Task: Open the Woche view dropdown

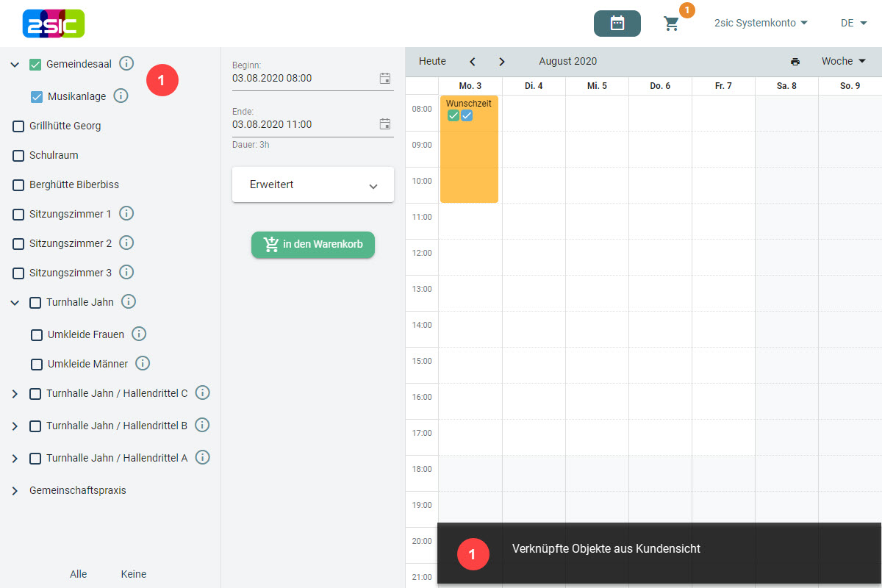Action: click(843, 62)
